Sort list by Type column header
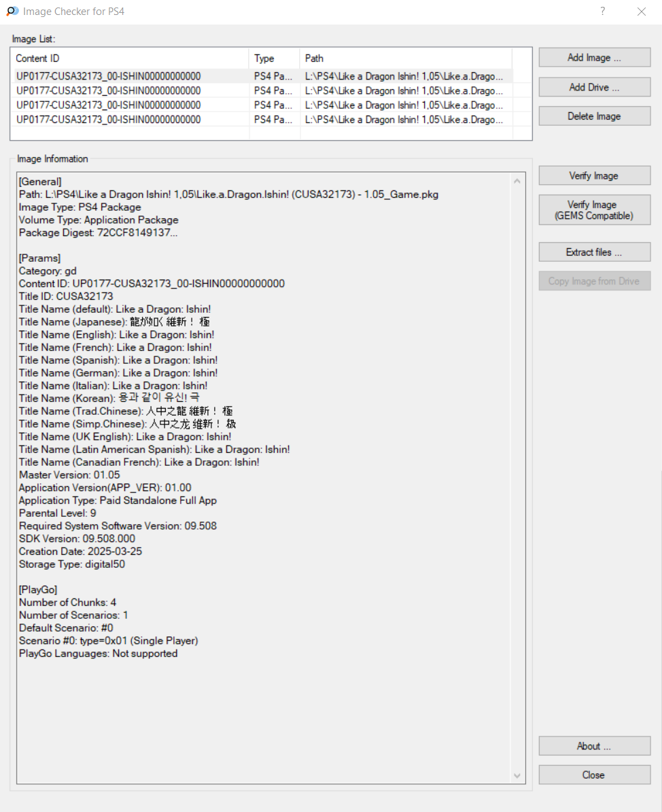Screen dimensions: 662x812 tap(275, 58)
